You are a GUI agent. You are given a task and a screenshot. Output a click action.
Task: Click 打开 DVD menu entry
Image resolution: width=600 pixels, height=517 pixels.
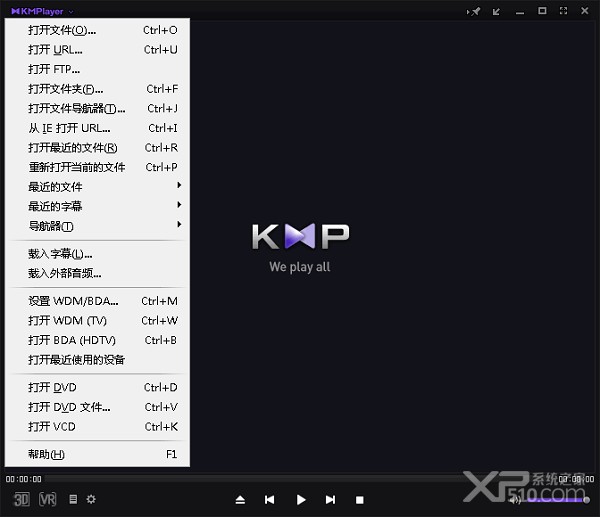pos(97,387)
